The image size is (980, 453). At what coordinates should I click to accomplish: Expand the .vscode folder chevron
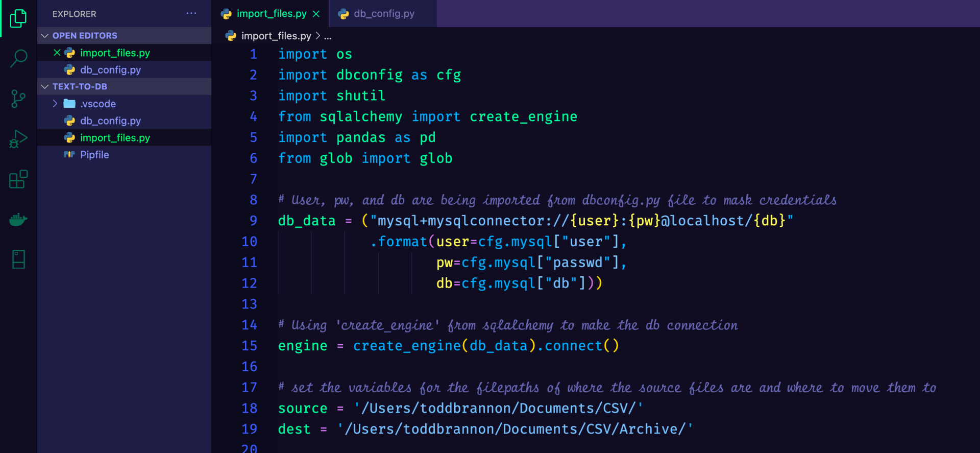point(55,104)
